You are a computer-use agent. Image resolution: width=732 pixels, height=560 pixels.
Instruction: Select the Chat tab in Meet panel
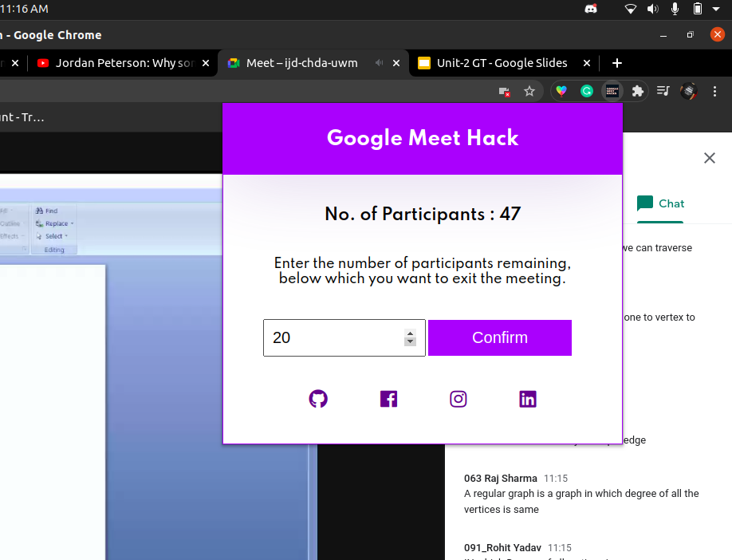pyautogui.click(x=660, y=203)
